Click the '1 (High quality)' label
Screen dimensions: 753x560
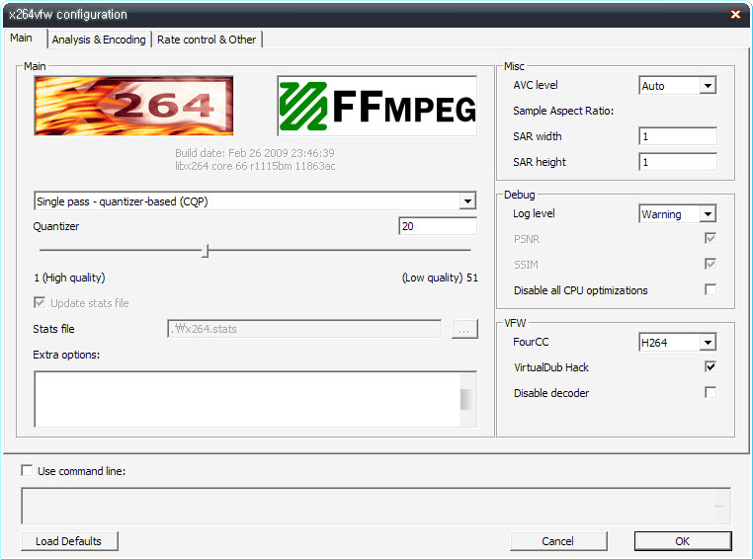pos(69,278)
